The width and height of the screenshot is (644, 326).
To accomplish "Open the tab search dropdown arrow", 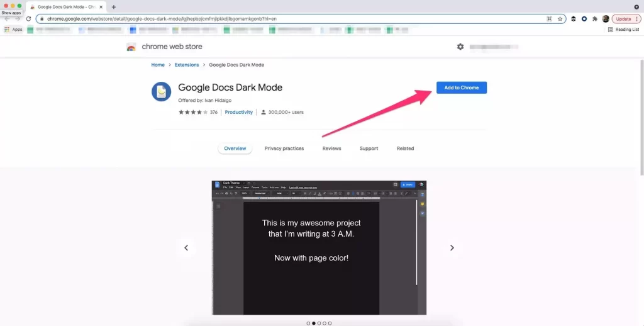I will pyautogui.click(x=636, y=7).
